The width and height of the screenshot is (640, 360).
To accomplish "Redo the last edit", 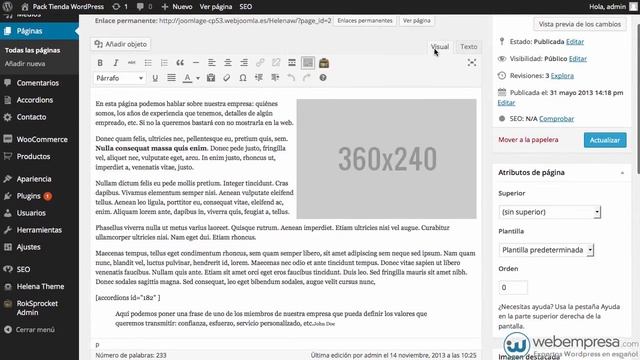I will [x=307, y=78].
